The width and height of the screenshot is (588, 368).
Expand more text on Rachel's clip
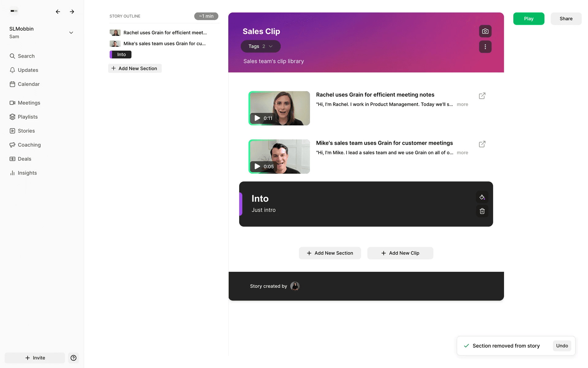tap(462, 104)
